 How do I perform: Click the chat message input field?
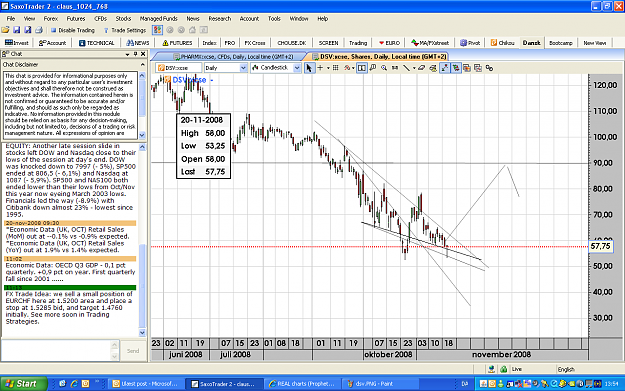(x=56, y=350)
